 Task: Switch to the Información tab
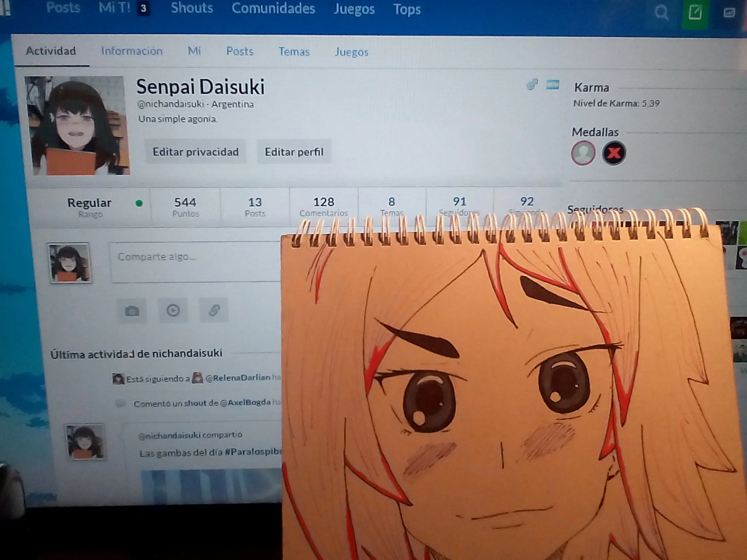[132, 51]
